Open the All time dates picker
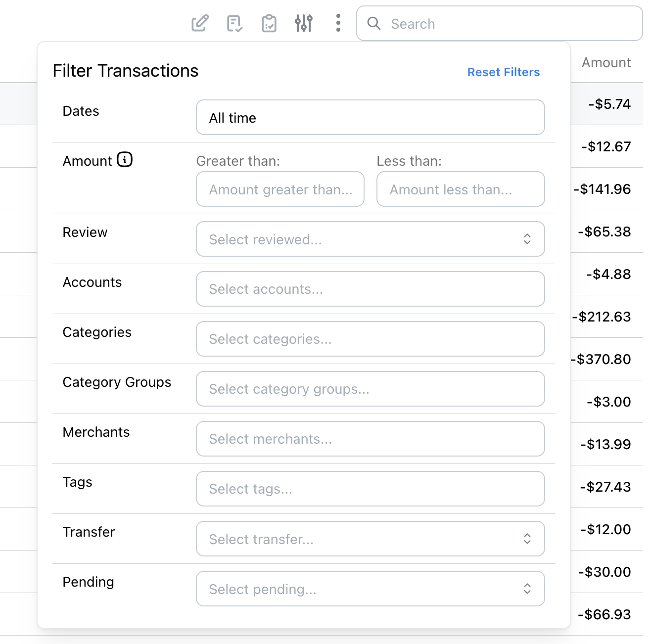Screen dimensions: 650x644 tap(370, 117)
